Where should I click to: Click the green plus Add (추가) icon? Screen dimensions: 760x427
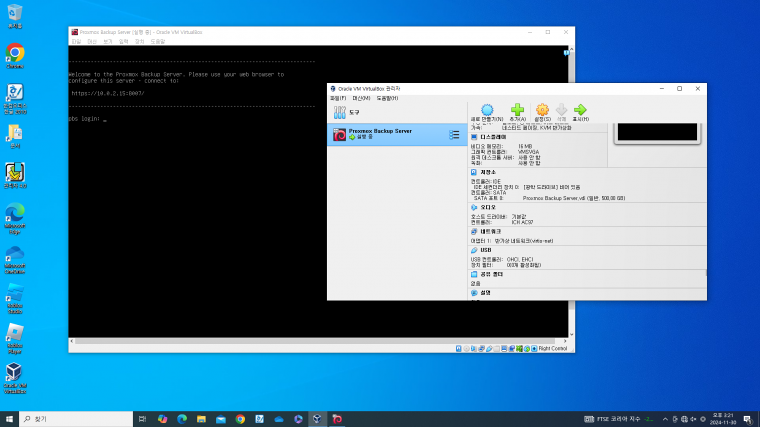[x=517, y=110]
